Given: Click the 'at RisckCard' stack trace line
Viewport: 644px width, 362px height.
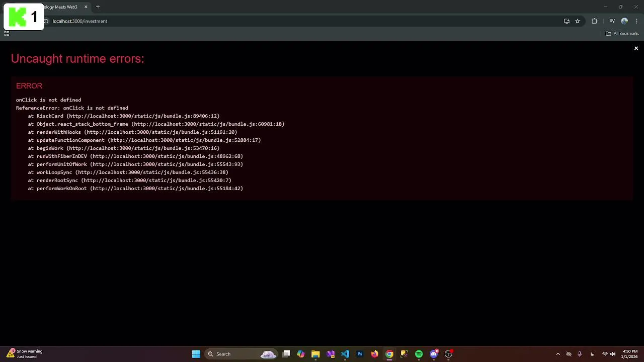Looking at the screenshot, I should [x=124, y=116].
